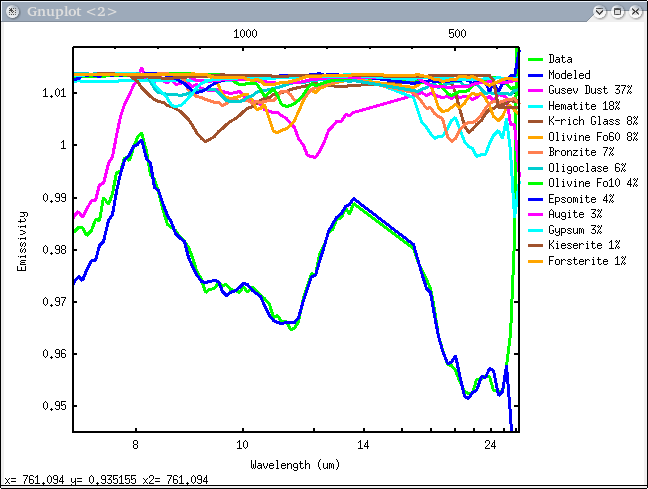Click the x-axis tick label '14'

pyautogui.click(x=363, y=445)
